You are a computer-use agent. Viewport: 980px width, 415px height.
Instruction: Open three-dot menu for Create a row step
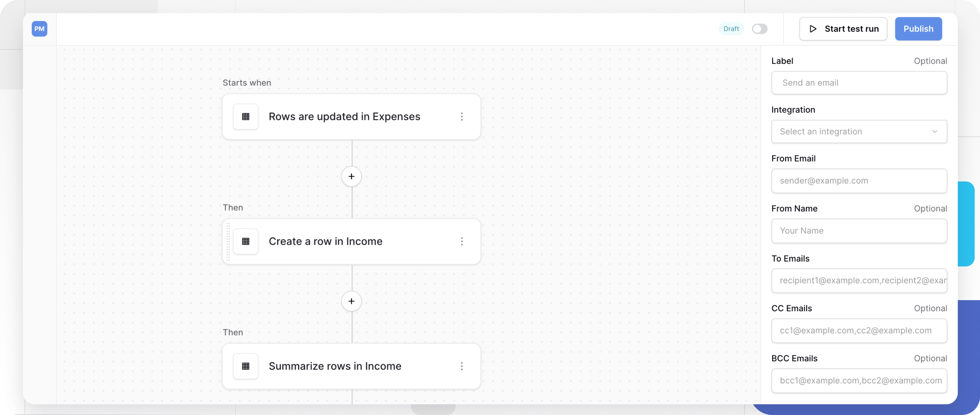pyautogui.click(x=462, y=241)
